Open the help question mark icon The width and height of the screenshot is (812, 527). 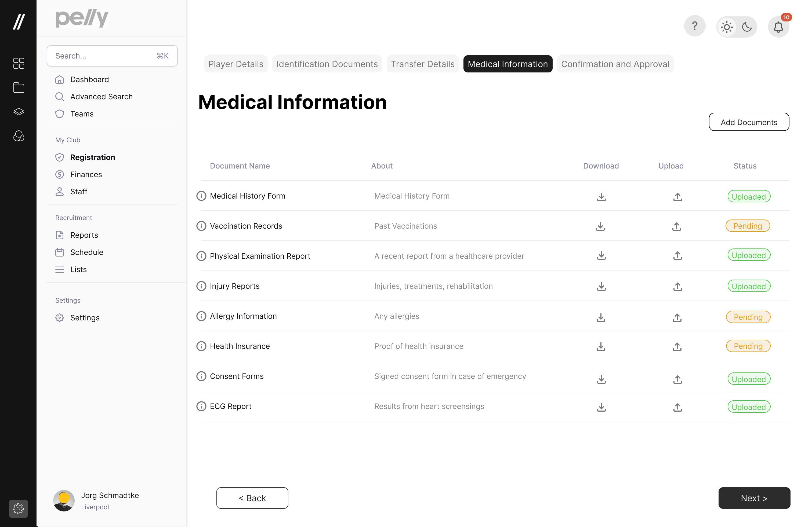coord(694,26)
